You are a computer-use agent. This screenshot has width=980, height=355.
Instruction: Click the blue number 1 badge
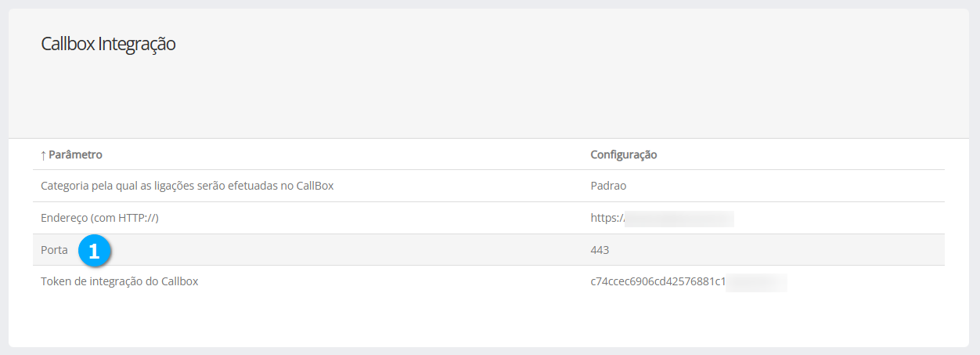95,251
